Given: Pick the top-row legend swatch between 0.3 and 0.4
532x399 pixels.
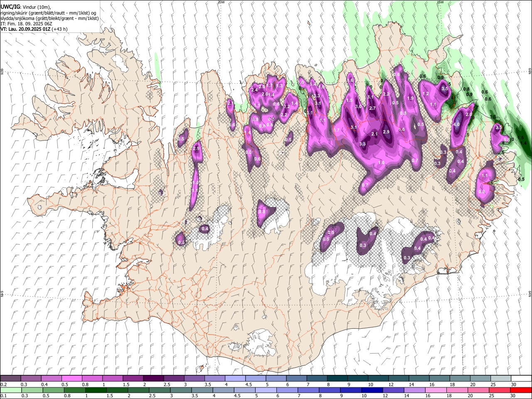Looking at the screenshot, I should click(31, 378).
